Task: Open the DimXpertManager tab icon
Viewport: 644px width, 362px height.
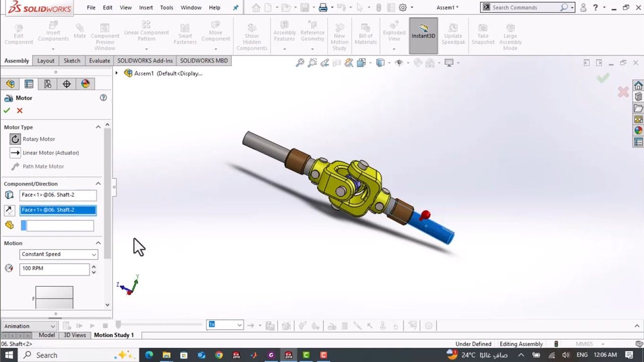Action: (x=66, y=84)
